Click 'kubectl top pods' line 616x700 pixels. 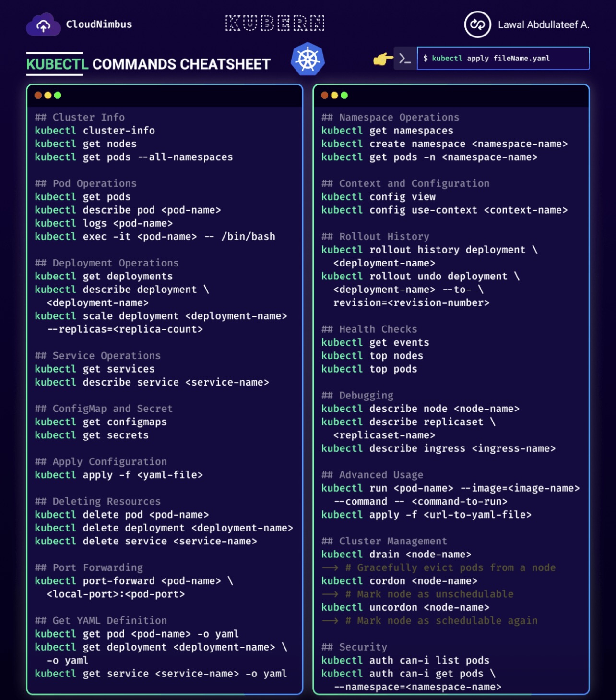369,369
